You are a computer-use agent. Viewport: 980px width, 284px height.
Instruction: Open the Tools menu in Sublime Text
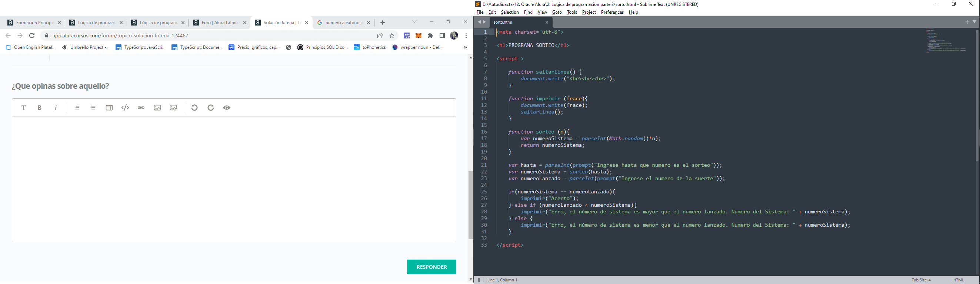pos(572,13)
